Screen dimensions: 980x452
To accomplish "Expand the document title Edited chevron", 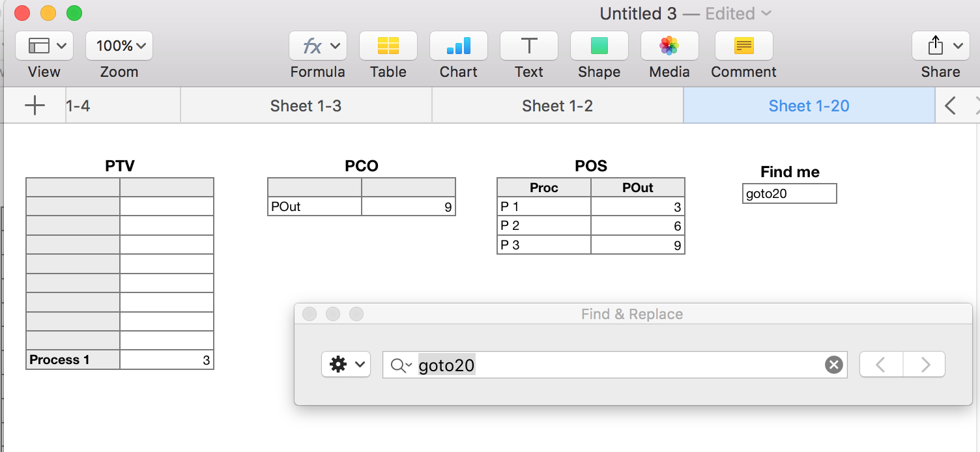I will pyautogui.click(x=767, y=14).
